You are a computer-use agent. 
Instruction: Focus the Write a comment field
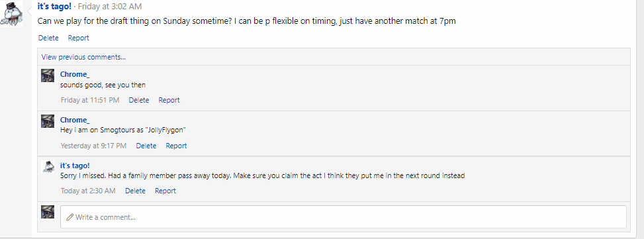[344, 217]
